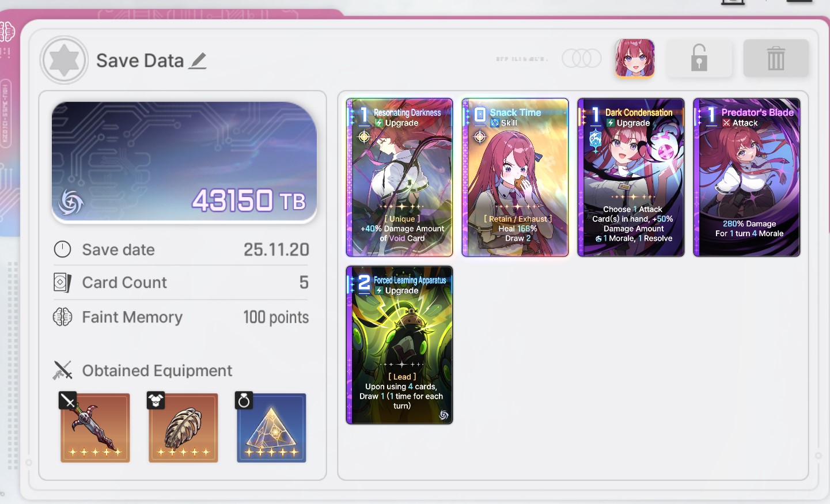Open the brain icon tab on left edge

(x=7, y=31)
